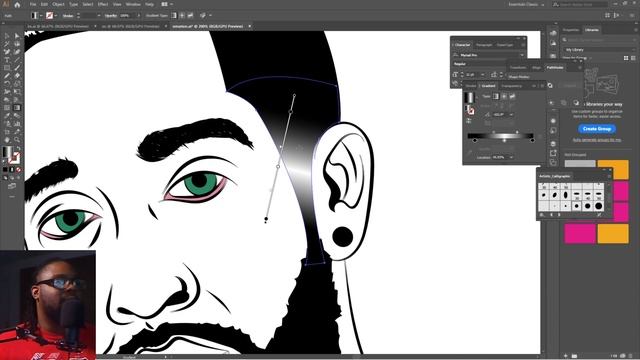Click the Ai application logo
Viewport: 640px width, 360px height.
coord(5,4)
